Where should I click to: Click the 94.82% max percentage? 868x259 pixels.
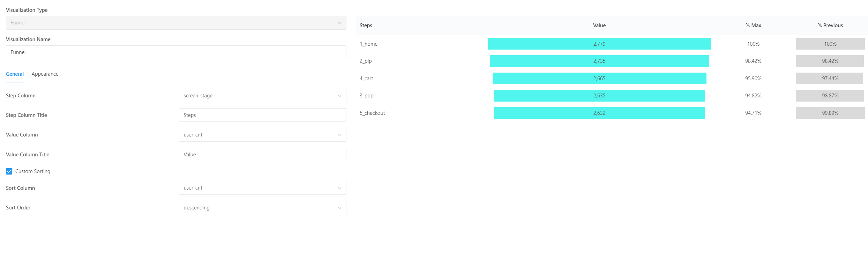753,96
